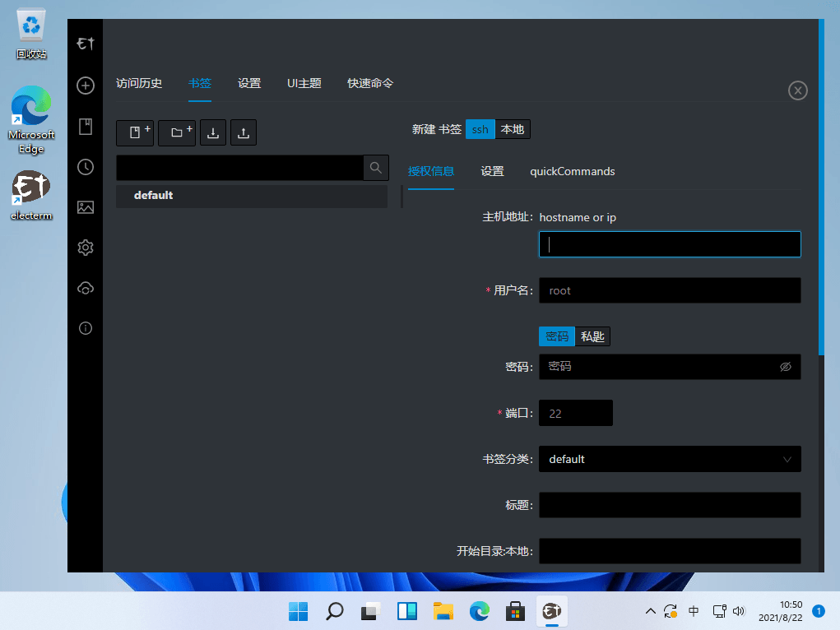
Task: Switch to 书签 tab
Action: tap(200, 84)
